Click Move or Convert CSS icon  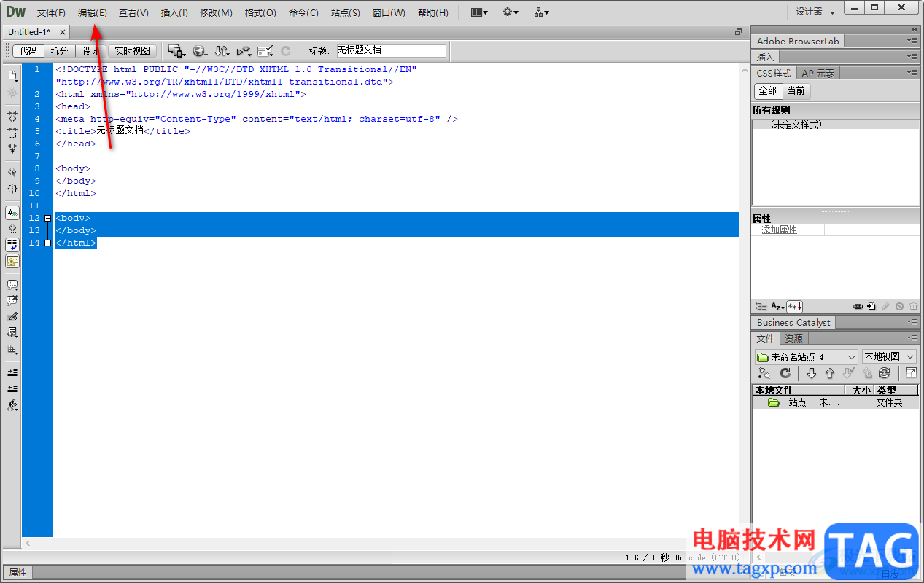pos(12,349)
